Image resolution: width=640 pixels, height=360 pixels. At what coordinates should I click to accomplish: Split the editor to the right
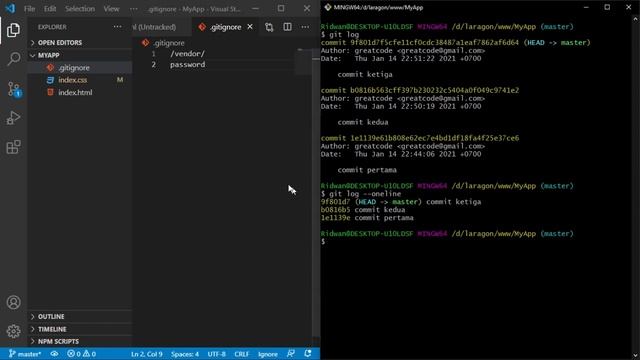(287, 27)
